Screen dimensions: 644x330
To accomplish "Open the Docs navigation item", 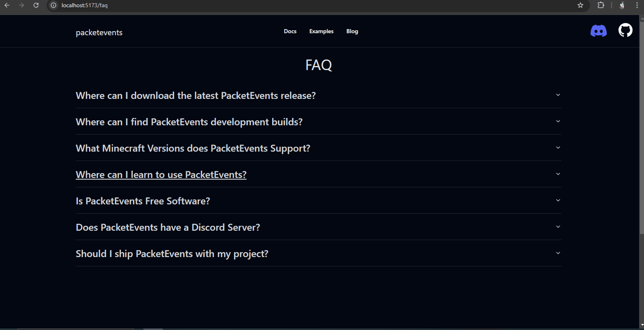I will 290,31.
